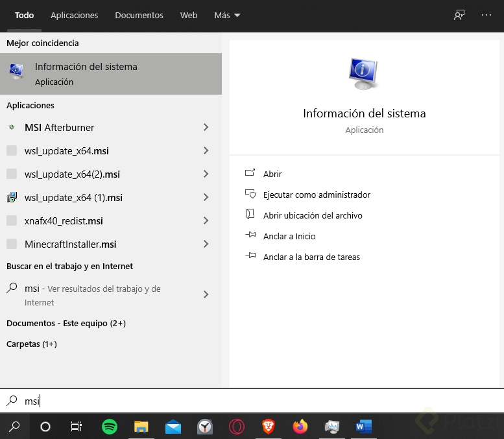Launch Spotify from the taskbar
This screenshot has height=439, width=504.
click(x=109, y=427)
